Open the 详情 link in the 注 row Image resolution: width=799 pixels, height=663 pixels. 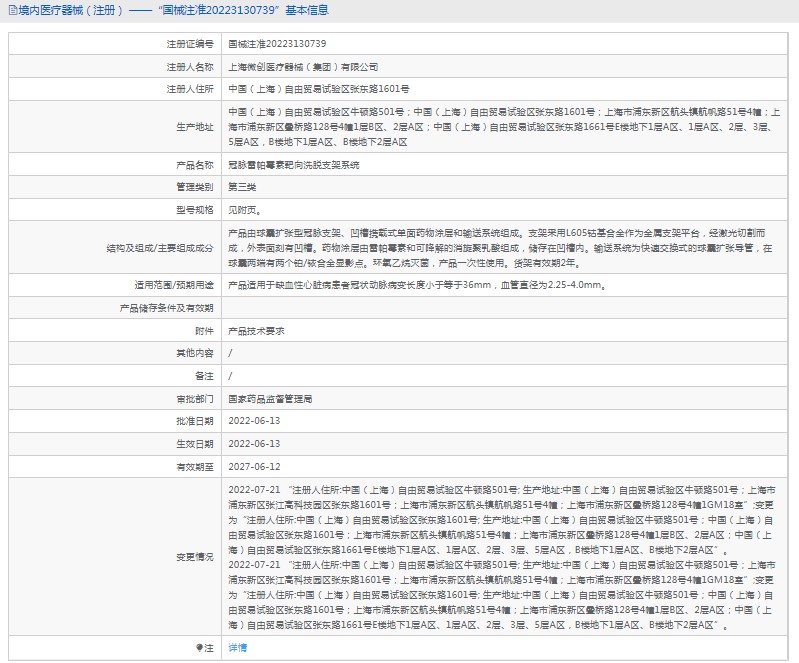(x=237, y=648)
